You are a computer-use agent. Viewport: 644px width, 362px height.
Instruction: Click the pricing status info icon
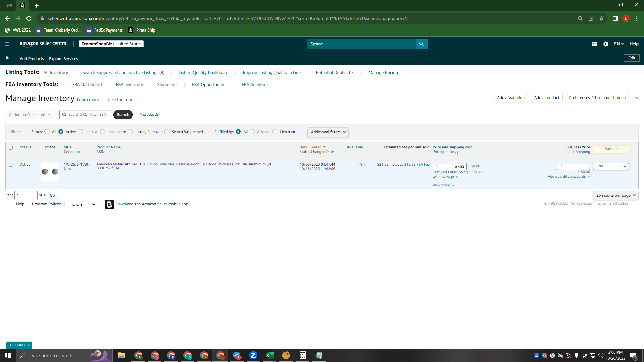[458, 153]
